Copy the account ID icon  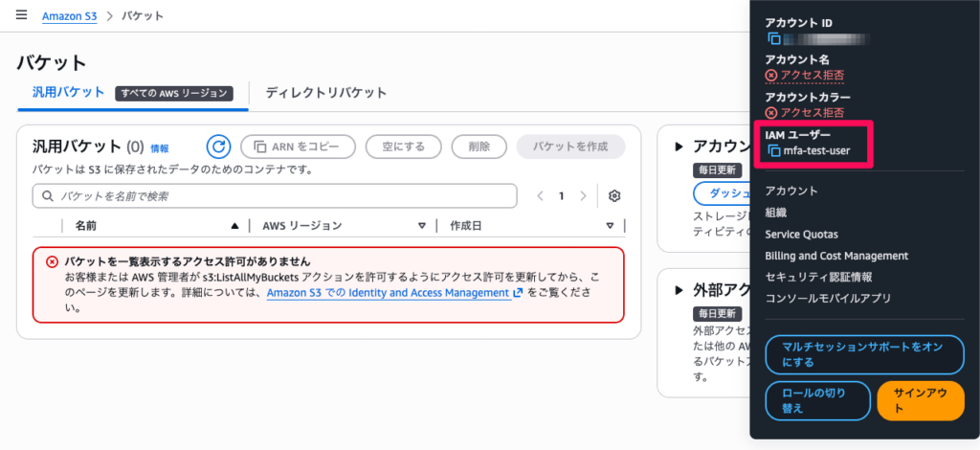774,39
